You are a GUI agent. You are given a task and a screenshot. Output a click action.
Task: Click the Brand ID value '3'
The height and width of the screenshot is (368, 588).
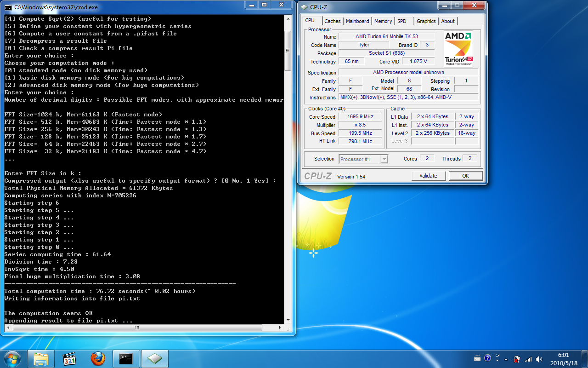click(427, 45)
